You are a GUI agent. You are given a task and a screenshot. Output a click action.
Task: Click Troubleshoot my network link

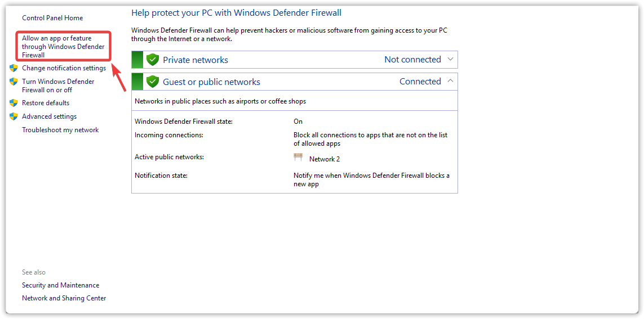point(60,130)
